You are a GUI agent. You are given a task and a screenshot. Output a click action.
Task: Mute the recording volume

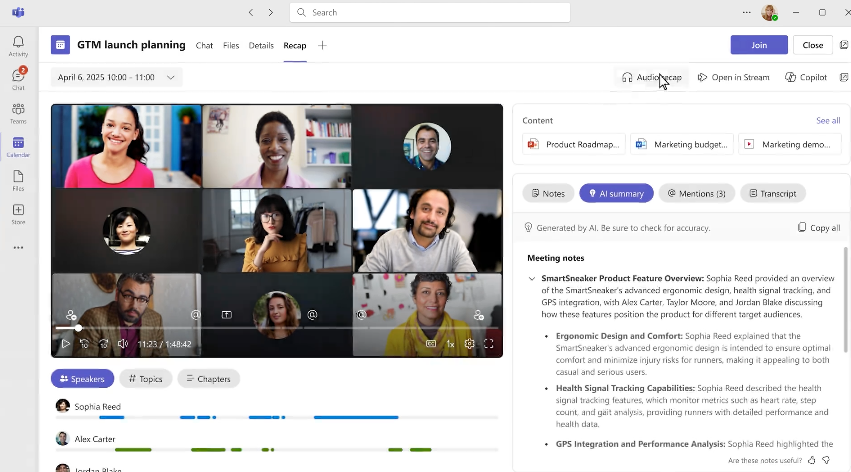pyautogui.click(x=122, y=343)
